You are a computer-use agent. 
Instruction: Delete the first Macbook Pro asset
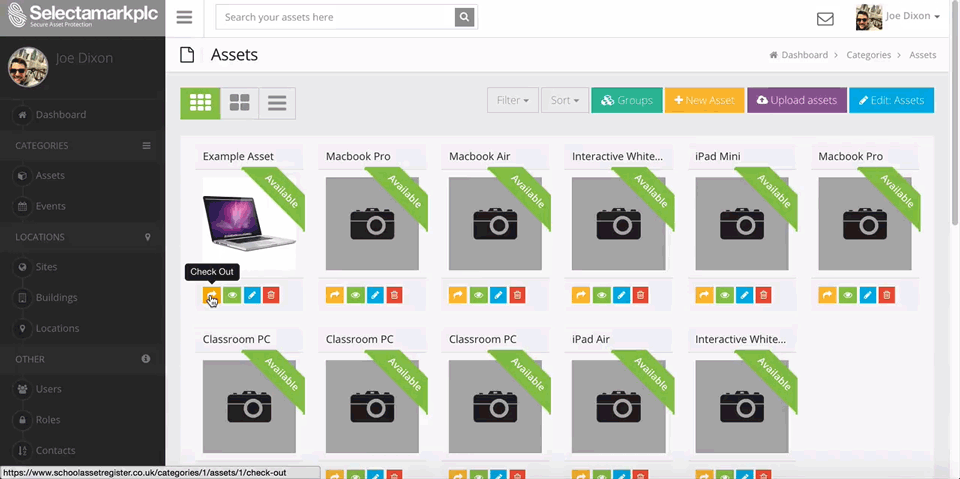pos(394,295)
